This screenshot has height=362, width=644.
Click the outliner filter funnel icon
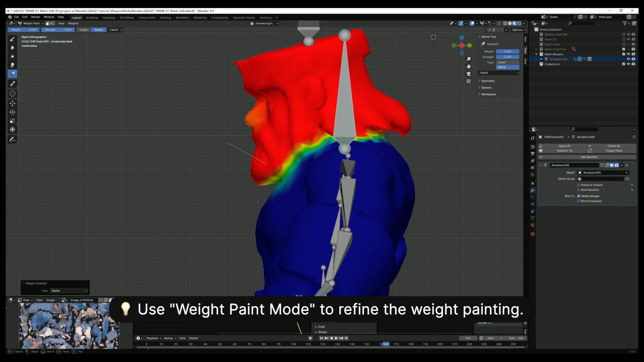click(625, 23)
